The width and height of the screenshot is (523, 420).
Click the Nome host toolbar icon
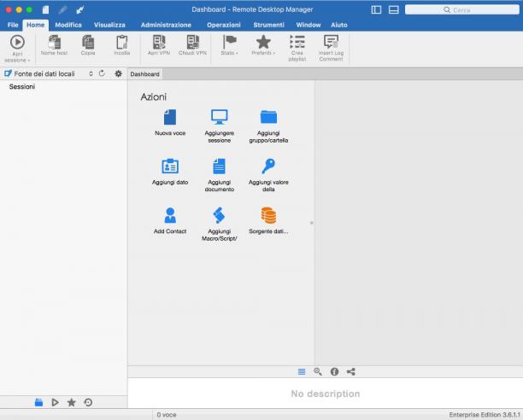(x=55, y=43)
